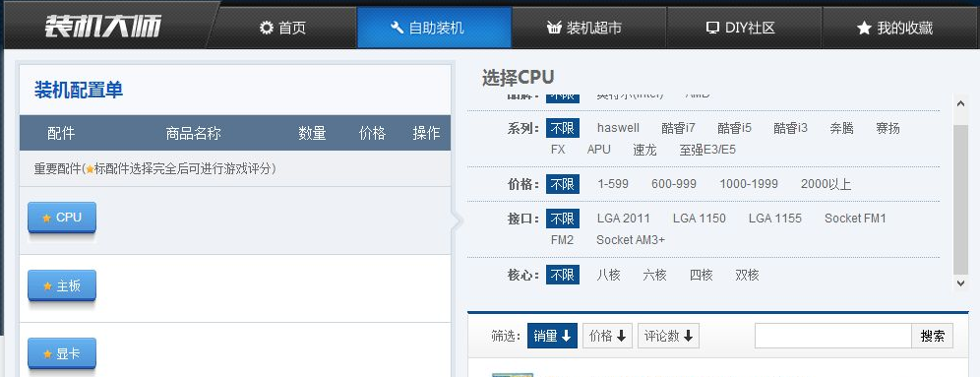Select the CPU component button
Screen dimensions: 980x377
tap(62, 218)
